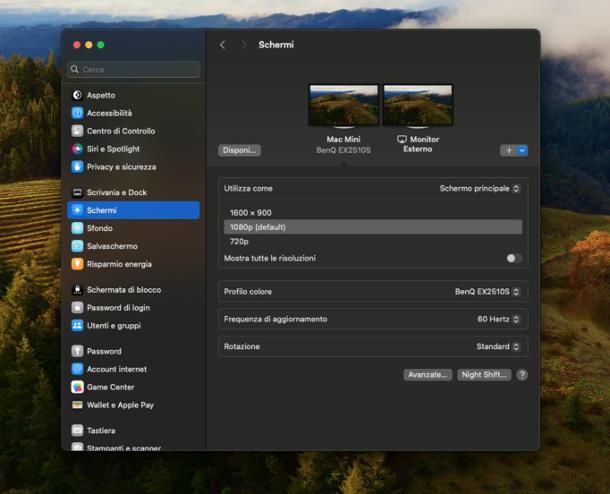The height and width of the screenshot is (494, 610).
Task: Open the Utilizza come Schermo principale dropdown
Action: [x=479, y=188]
